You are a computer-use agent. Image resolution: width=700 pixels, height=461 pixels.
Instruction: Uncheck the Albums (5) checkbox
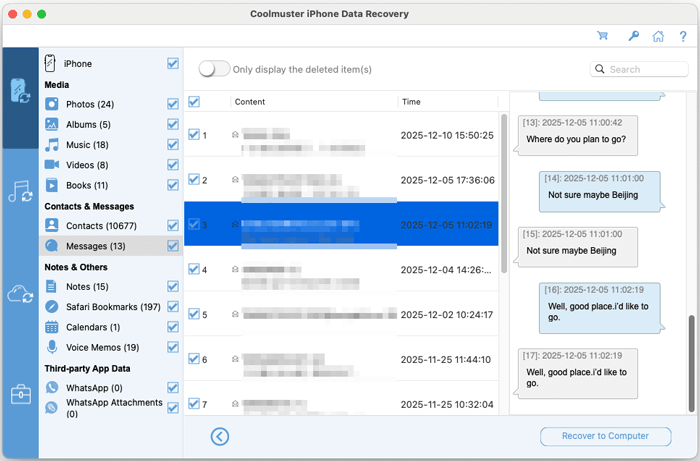click(173, 124)
